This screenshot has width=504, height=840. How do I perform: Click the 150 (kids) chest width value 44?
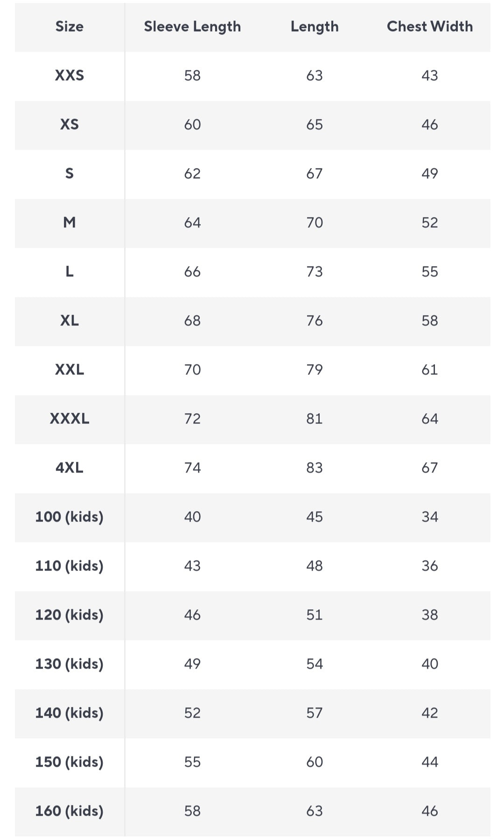tap(429, 762)
